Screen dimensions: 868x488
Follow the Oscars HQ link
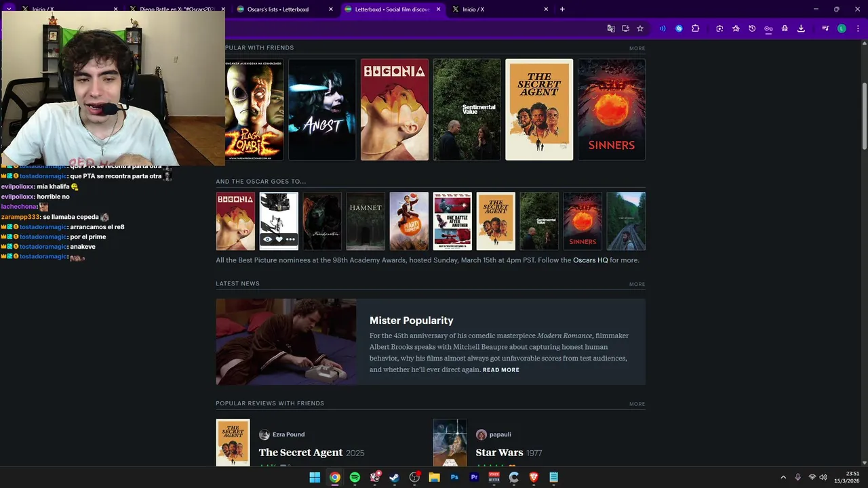[x=590, y=260]
